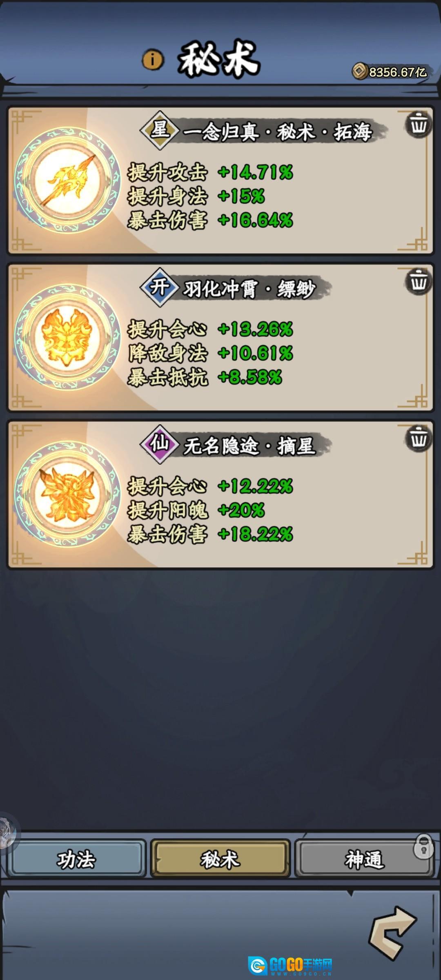The image size is (441, 980).
Task: Click the 8356.67亿 currency balance
Action: tap(398, 72)
